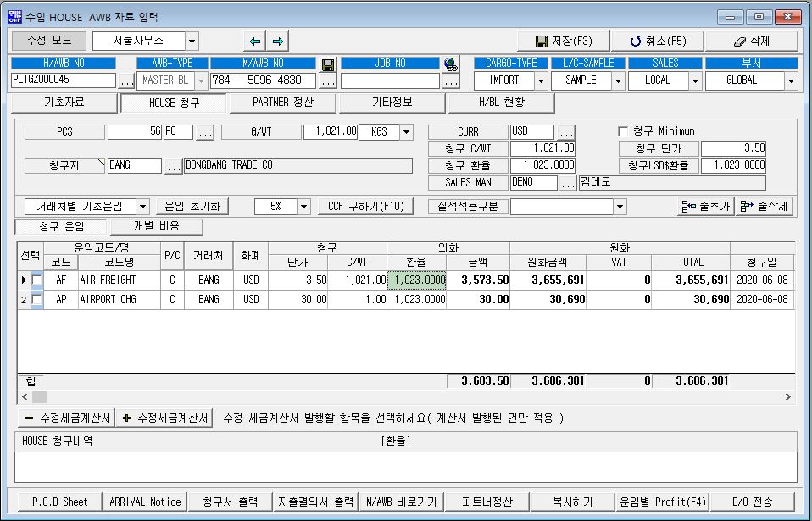This screenshot has width=812, height=521.
Task: Click the application icon in title bar
Action: click(15, 17)
